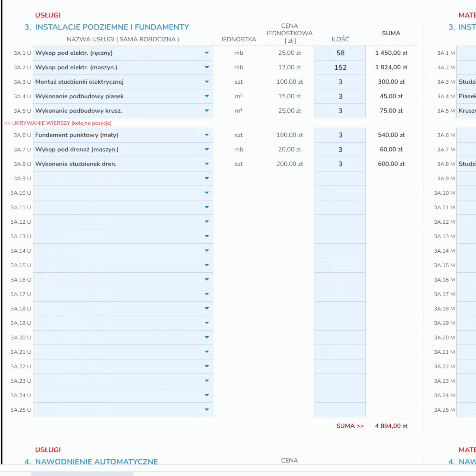Select the 1 824,00 zł sum cell

coord(391,67)
